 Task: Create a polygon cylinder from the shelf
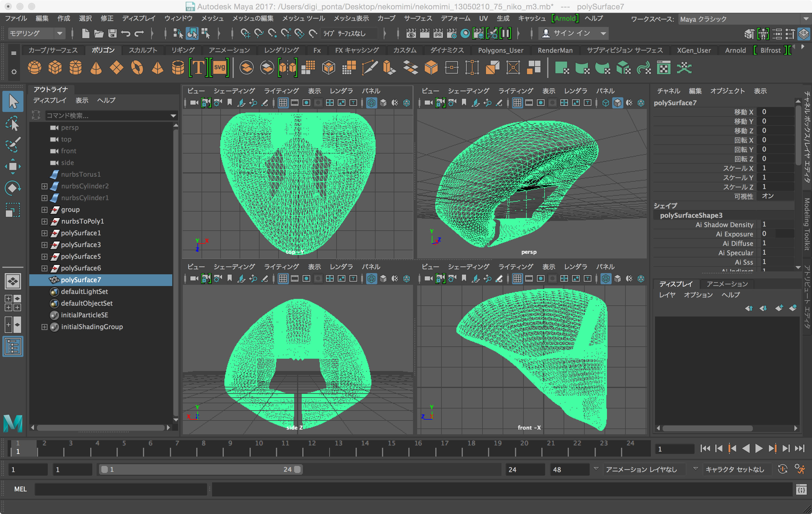tap(76, 68)
